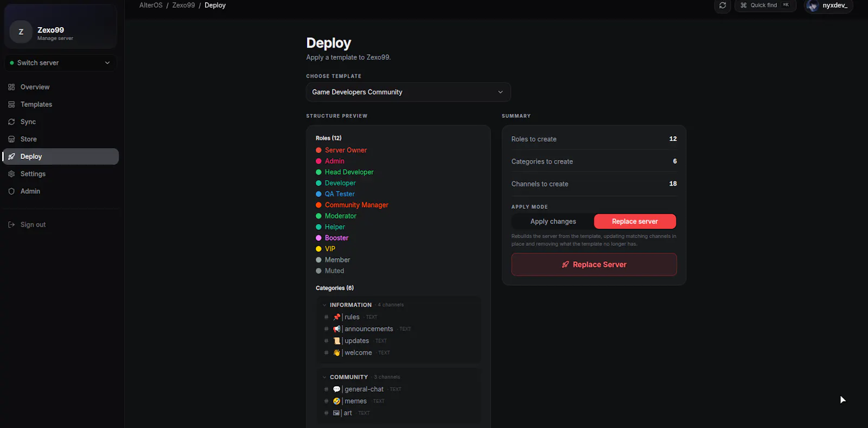This screenshot has width=868, height=428.
Task: Click the Booster role
Action: click(x=336, y=238)
